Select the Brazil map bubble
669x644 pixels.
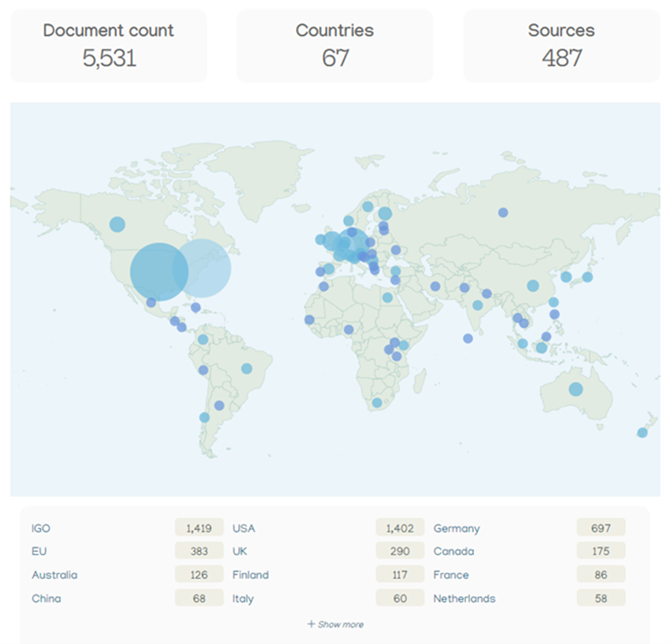click(247, 368)
